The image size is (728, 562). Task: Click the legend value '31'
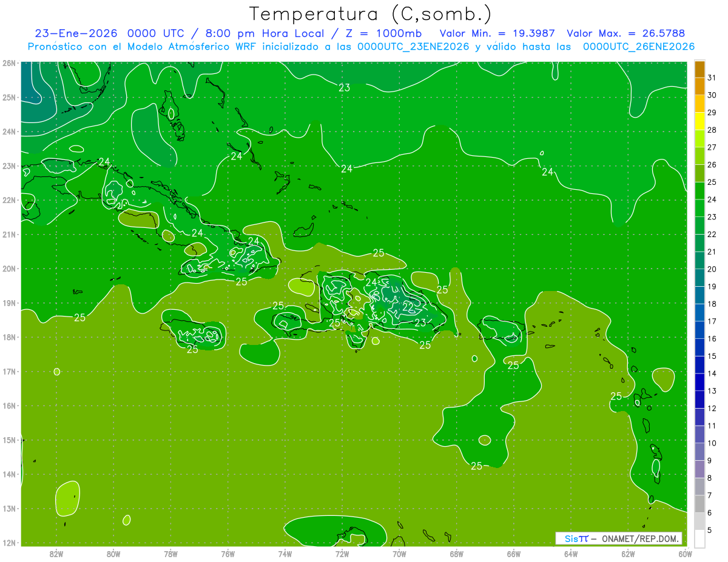tap(712, 78)
